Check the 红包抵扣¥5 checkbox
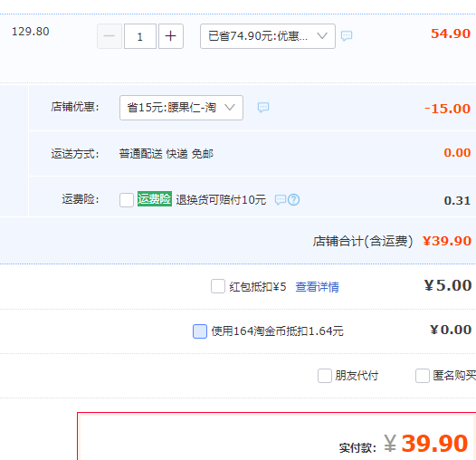 (x=218, y=286)
